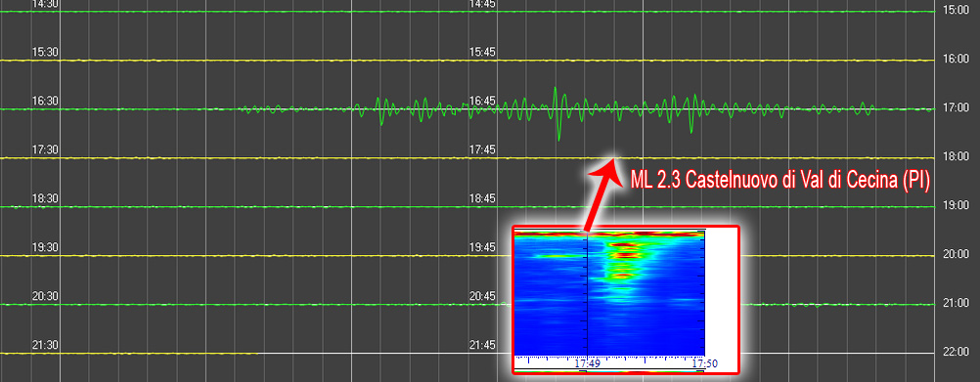Click the 17:45 time label
980x382 pixels.
point(482,149)
